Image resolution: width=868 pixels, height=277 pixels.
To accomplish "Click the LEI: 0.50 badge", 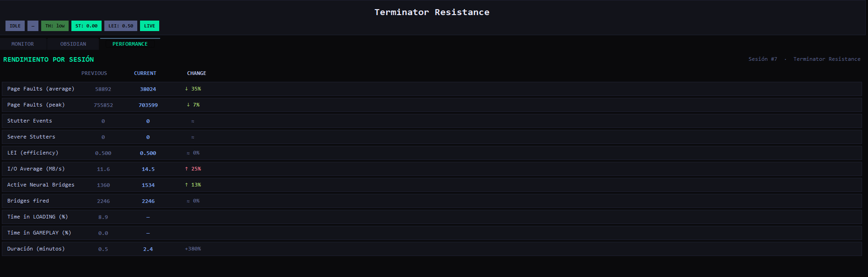I will click(121, 26).
